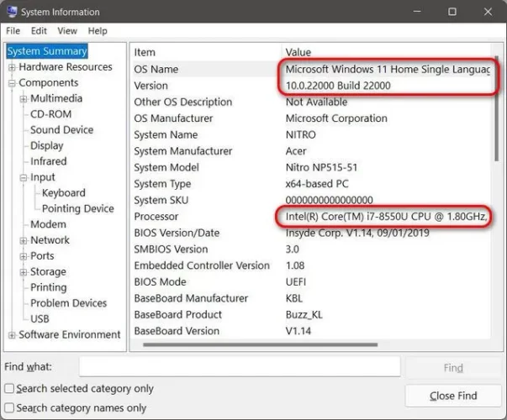This screenshot has height=420, width=507.
Task: Select the BIOS Version/Date row
Action: point(312,233)
